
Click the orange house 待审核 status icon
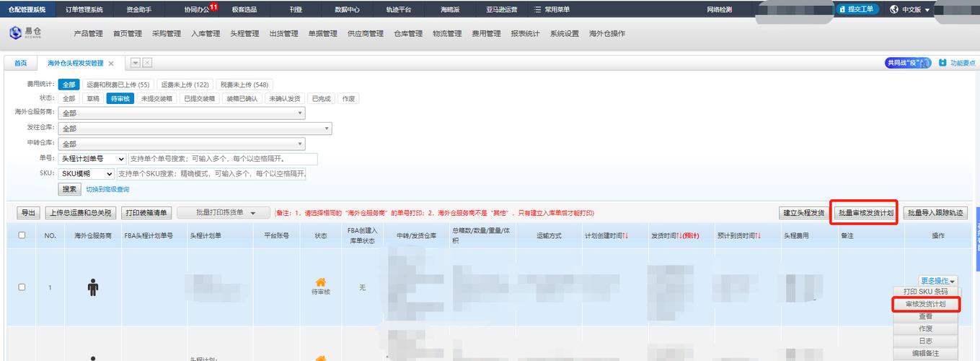(321, 282)
